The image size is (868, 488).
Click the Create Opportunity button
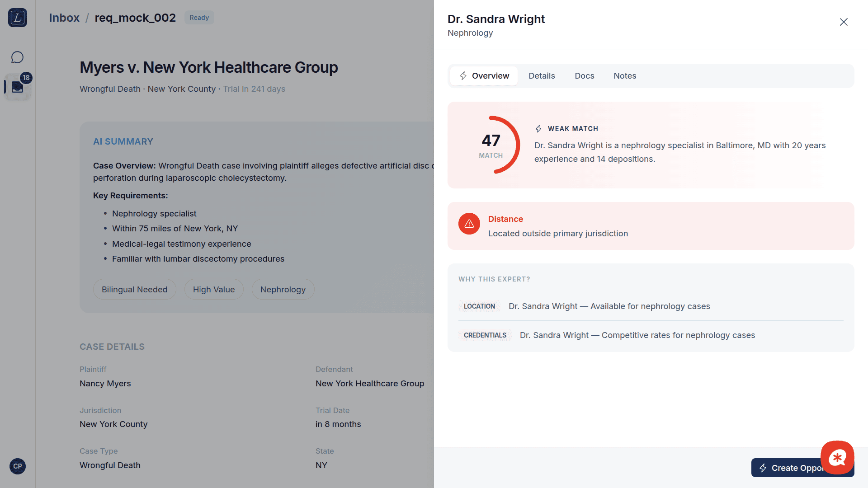click(787, 468)
